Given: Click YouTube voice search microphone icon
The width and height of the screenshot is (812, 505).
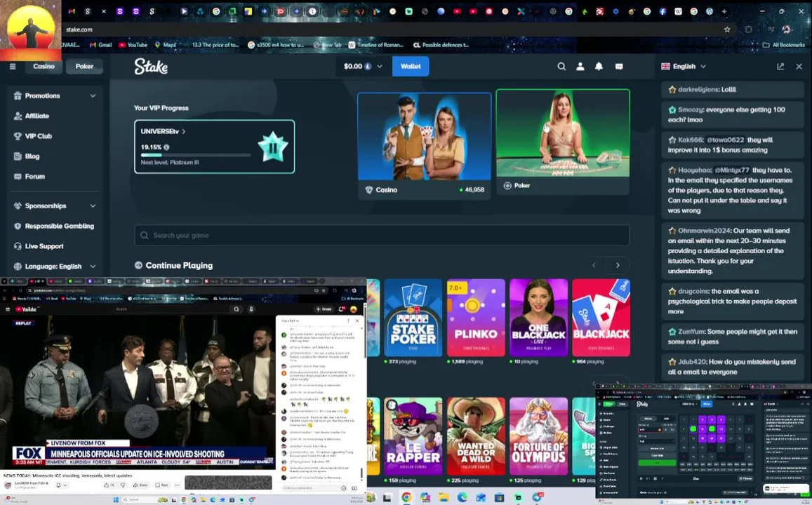Looking at the screenshot, I should tap(251, 309).
